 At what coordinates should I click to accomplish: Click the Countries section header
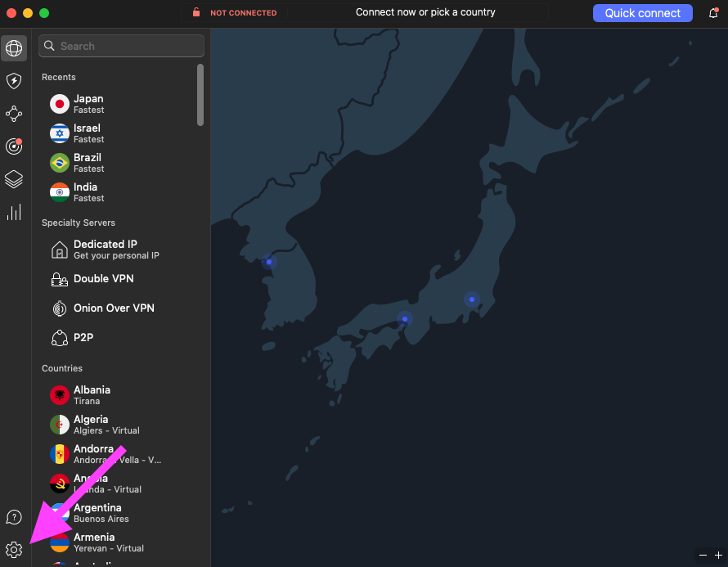pos(62,368)
